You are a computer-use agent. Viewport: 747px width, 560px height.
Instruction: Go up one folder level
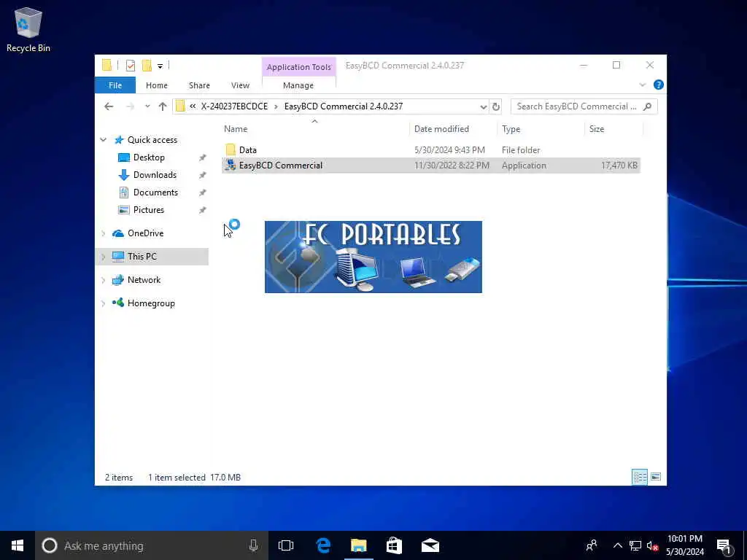pos(163,106)
